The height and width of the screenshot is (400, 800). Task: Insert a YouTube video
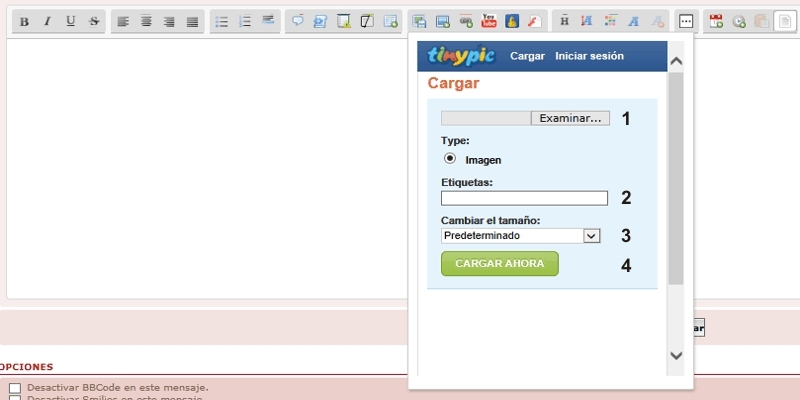pos(489,21)
